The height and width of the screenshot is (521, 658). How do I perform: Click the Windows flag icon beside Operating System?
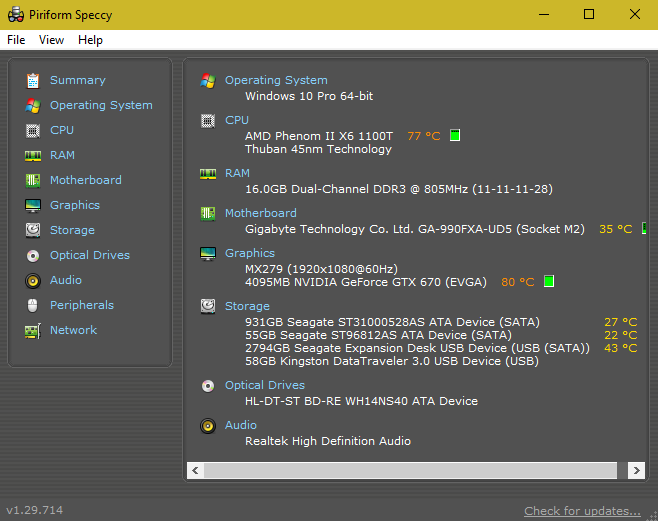pos(208,80)
